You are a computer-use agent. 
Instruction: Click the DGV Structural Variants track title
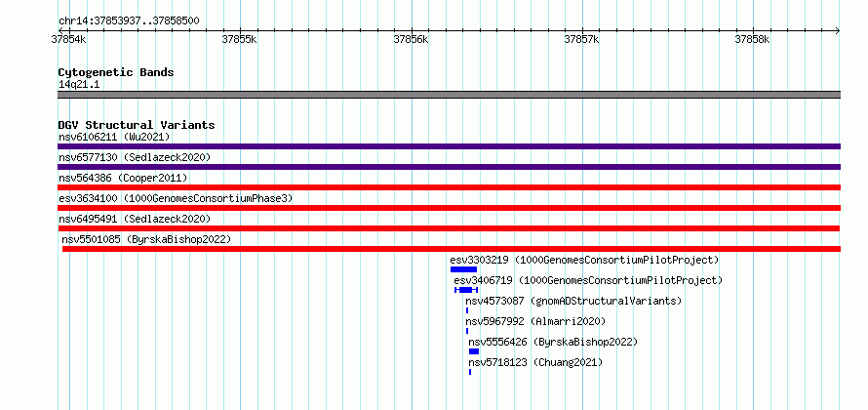coord(137,125)
